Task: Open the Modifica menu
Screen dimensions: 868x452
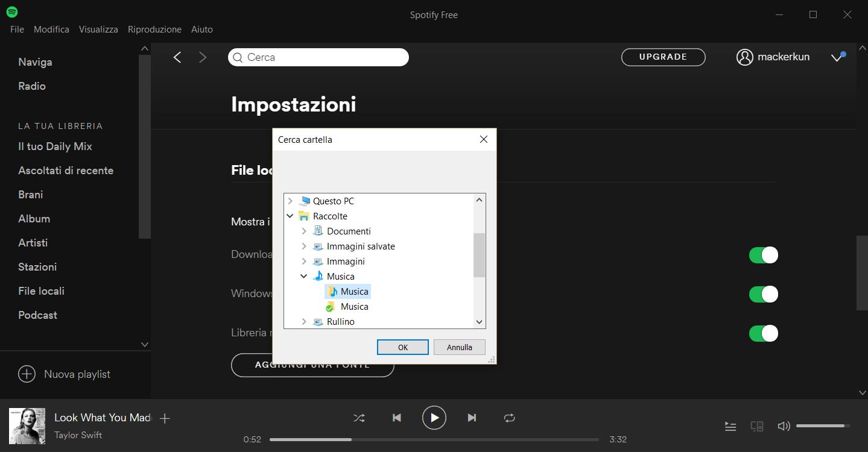Action: tap(51, 30)
